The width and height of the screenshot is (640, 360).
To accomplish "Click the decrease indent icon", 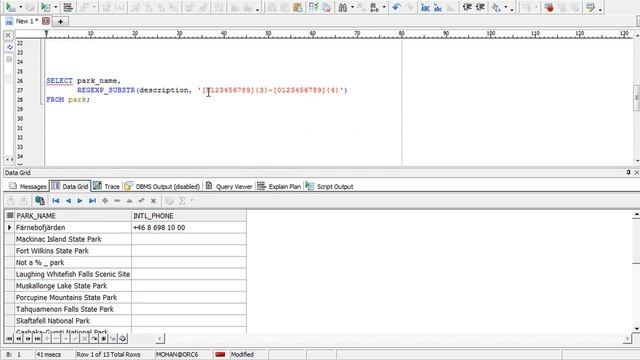I will coord(467,7).
